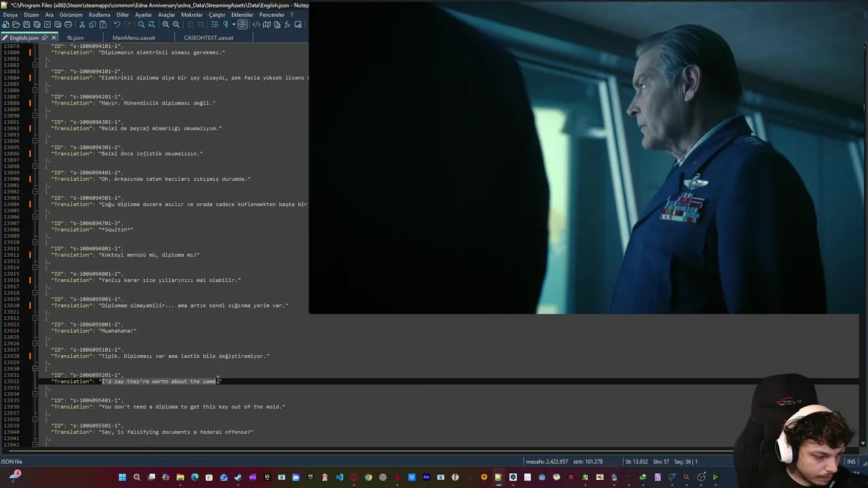Collapse the fold marker at line 13926
868x488 pixels.
pos(35,344)
